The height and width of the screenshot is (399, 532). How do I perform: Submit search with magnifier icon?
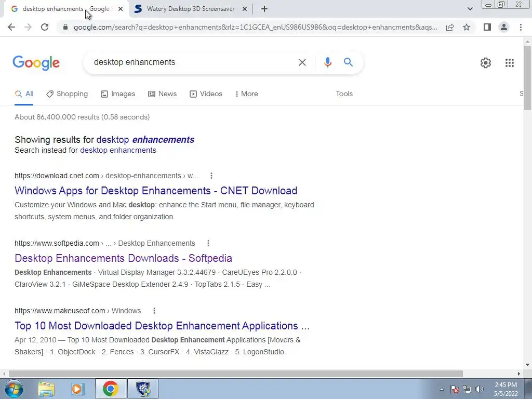pos(348,62)
